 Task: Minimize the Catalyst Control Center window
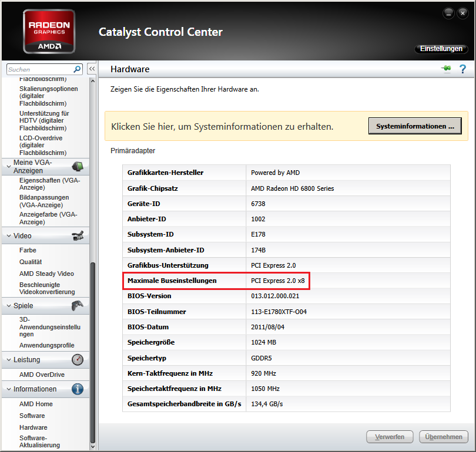point(448,14)
